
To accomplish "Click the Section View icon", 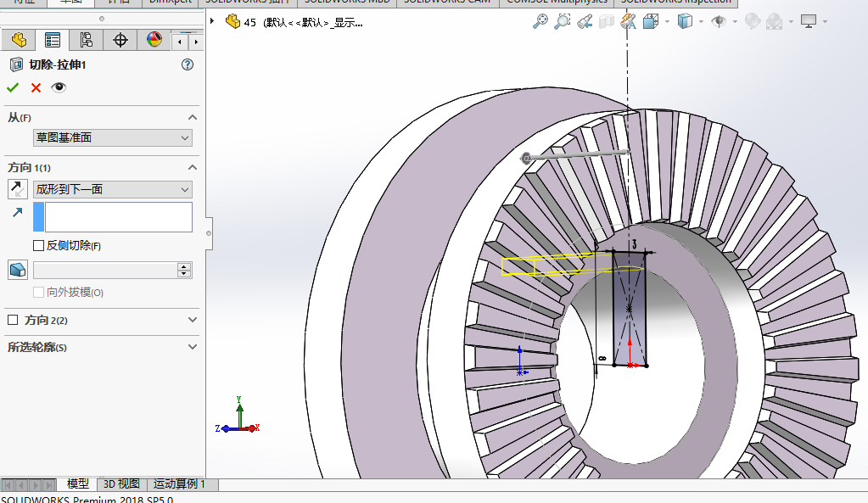I will 607,21.
